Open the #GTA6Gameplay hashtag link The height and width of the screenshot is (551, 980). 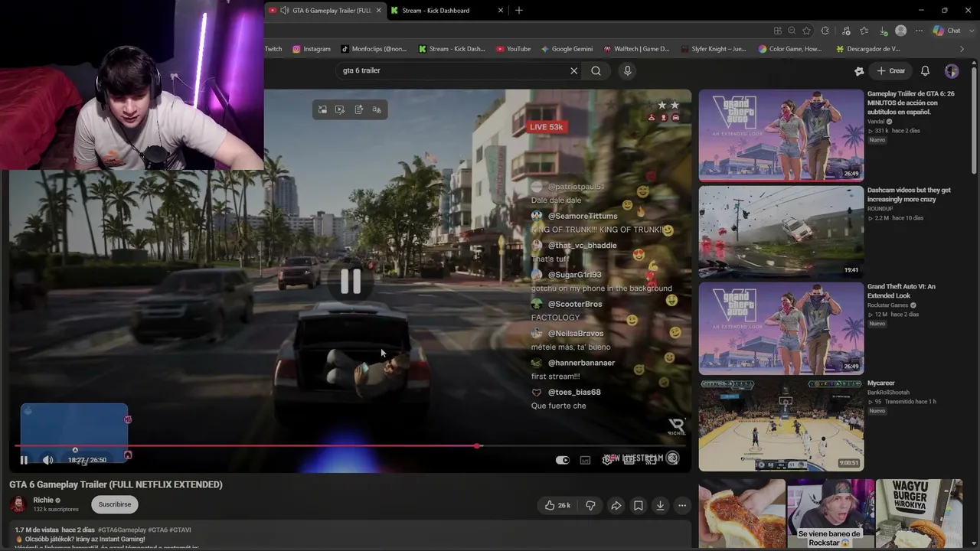click(x=121, y=530)
